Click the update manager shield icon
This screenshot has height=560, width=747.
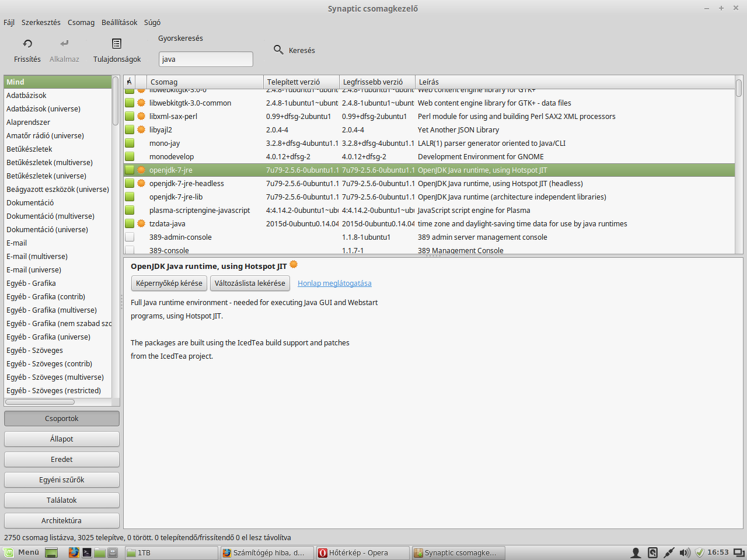click(x=700, y=552)
